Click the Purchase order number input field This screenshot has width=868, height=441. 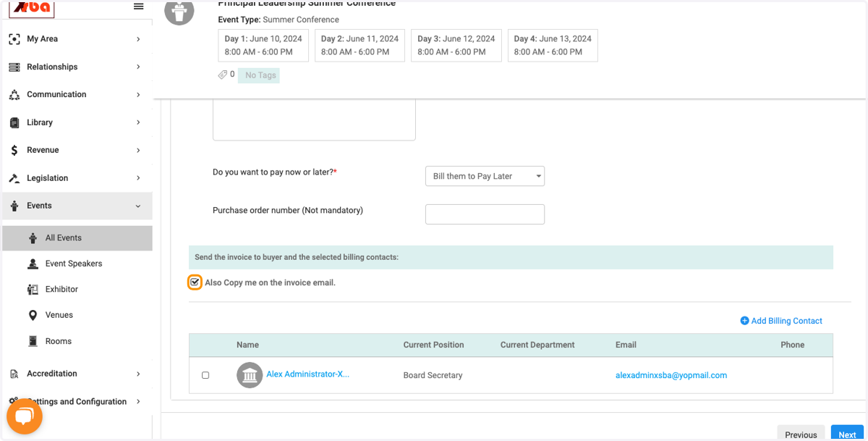[485, 214]
